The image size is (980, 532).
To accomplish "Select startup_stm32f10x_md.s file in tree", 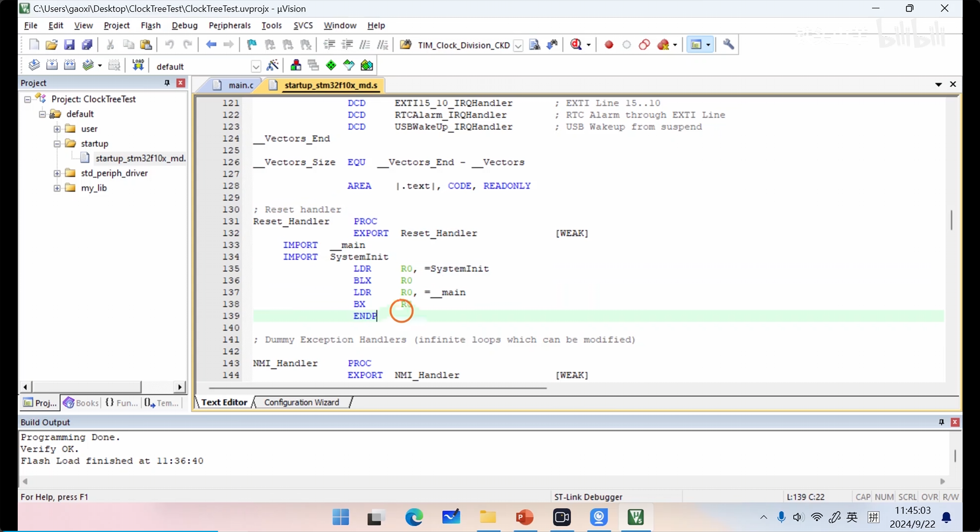I will 140,158.
